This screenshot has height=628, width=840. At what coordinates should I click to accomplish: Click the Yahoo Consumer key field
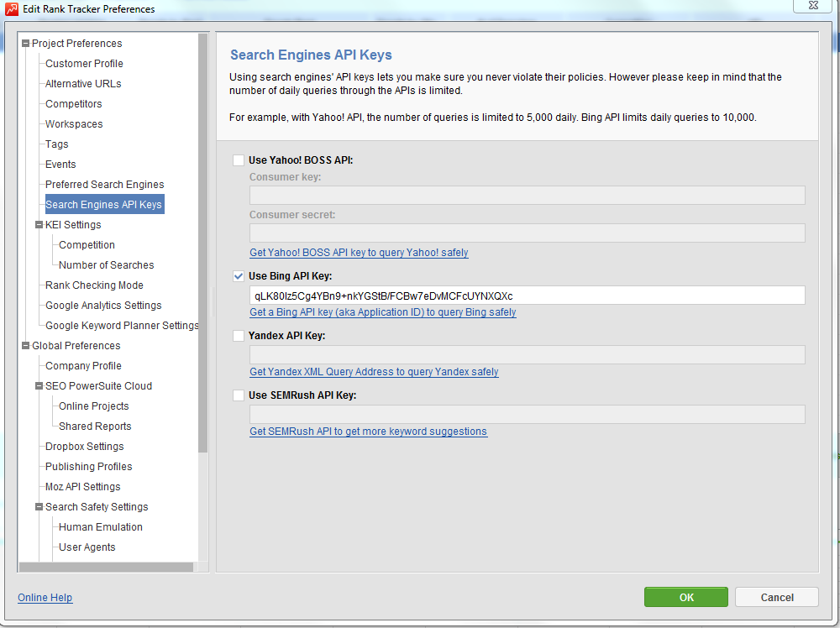tap(528, 196)
